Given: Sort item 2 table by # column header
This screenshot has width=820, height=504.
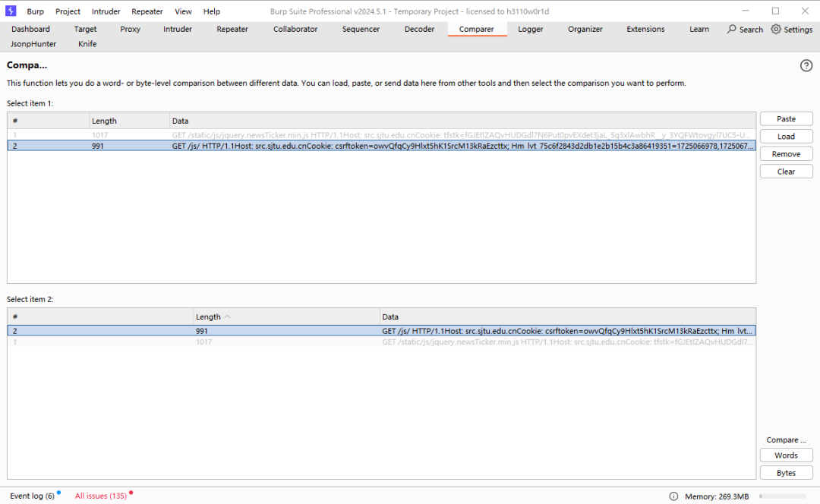Looking at the screenshot, I should pyautogui.click(x=100, y=317).
